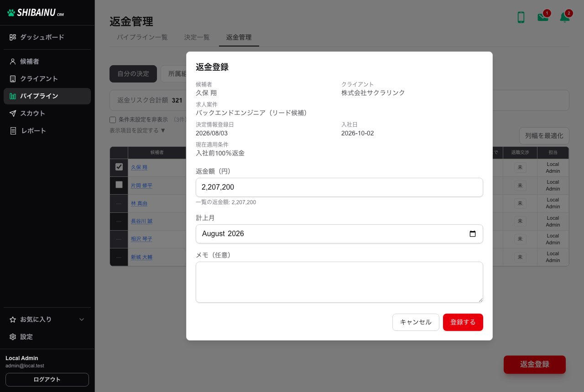Screen dimensions: 584x392
Task: Expand the お気に入り chevron
Action: [82, 320]
